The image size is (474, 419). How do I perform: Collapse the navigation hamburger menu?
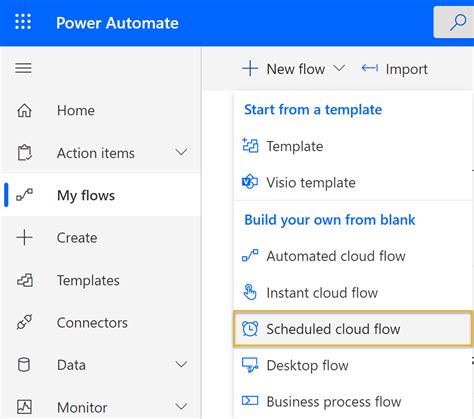click(x=23, y=68)
